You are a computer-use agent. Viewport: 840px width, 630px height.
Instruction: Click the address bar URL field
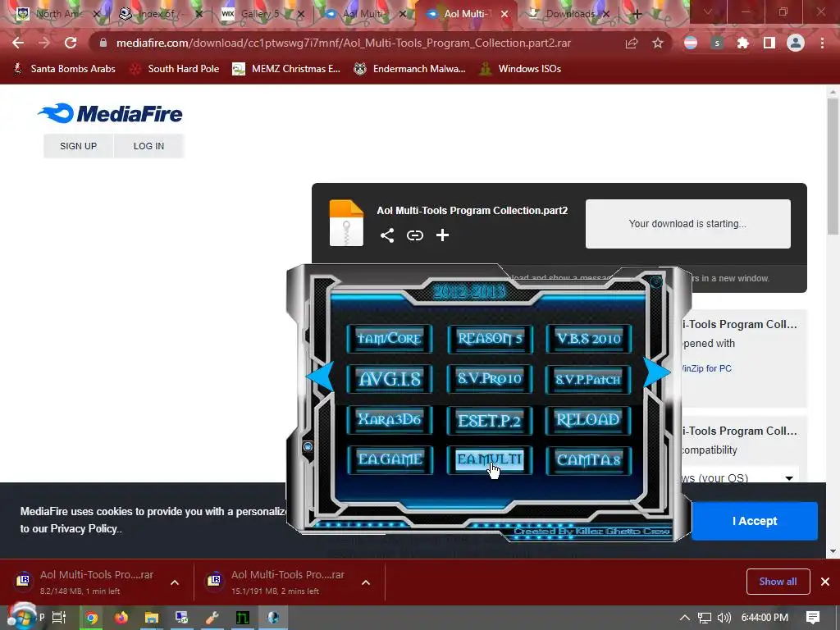coord(343,43)
